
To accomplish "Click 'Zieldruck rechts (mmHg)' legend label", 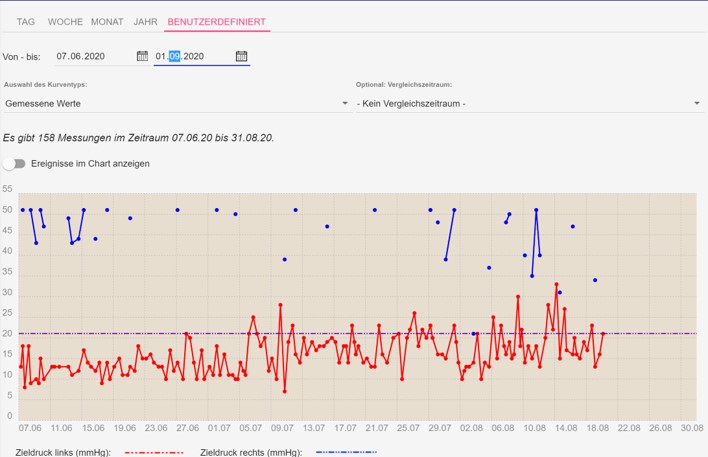I will click(251, 452).
